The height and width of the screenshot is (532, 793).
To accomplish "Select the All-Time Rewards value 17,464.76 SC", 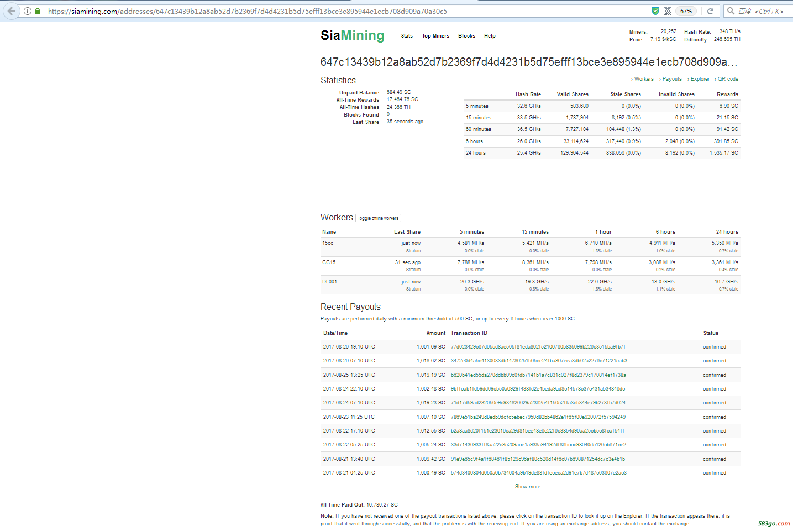I will pos(402,99).
